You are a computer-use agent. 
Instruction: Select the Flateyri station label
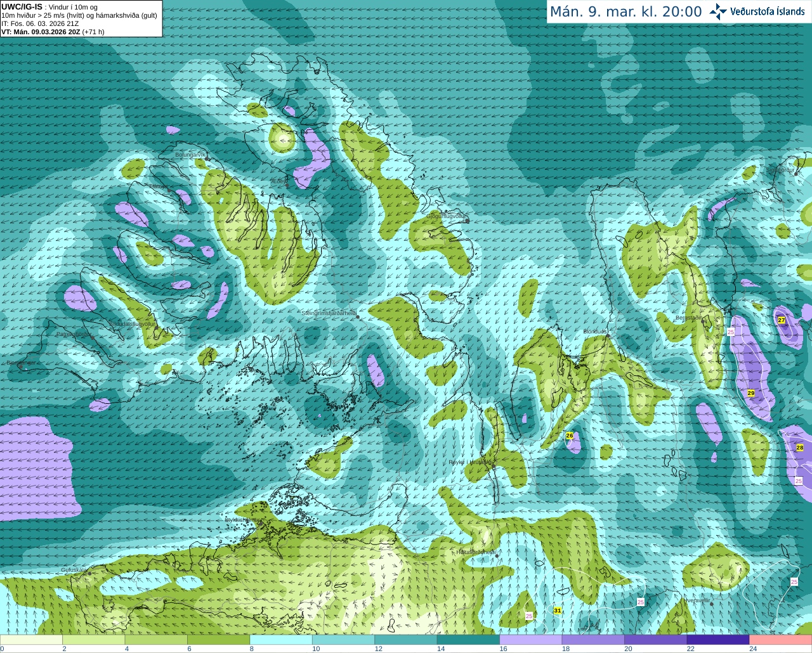point(159,186)
